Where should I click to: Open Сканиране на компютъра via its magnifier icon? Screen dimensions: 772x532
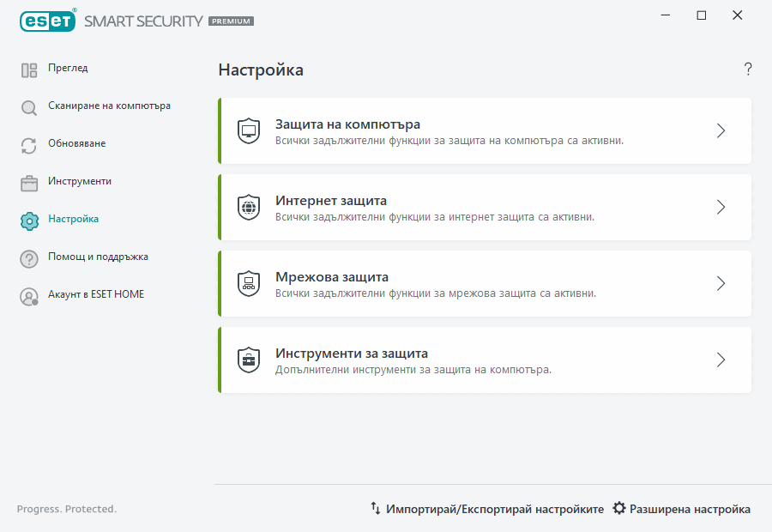(28, 106)
